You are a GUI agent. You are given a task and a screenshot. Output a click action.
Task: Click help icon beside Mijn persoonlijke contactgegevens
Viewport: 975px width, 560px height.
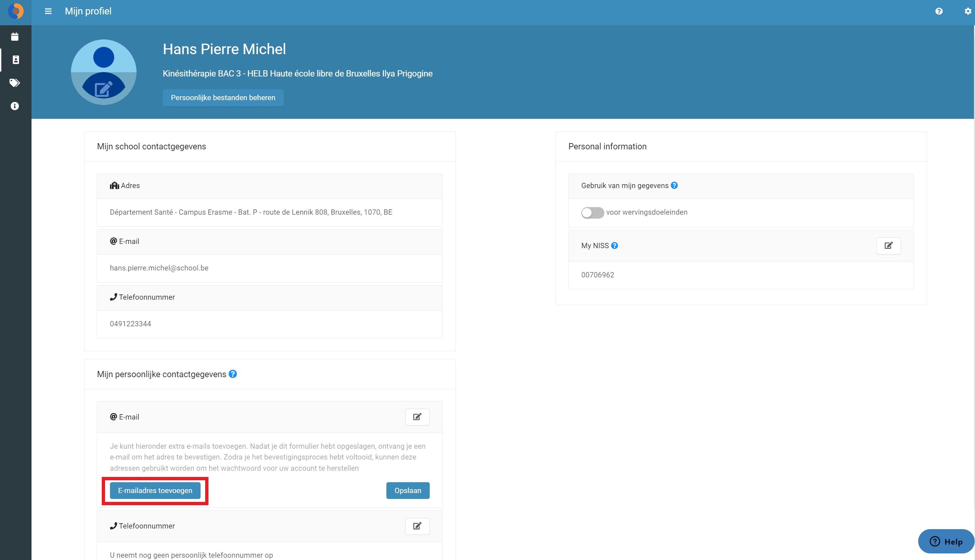click(x=233, y=374)
